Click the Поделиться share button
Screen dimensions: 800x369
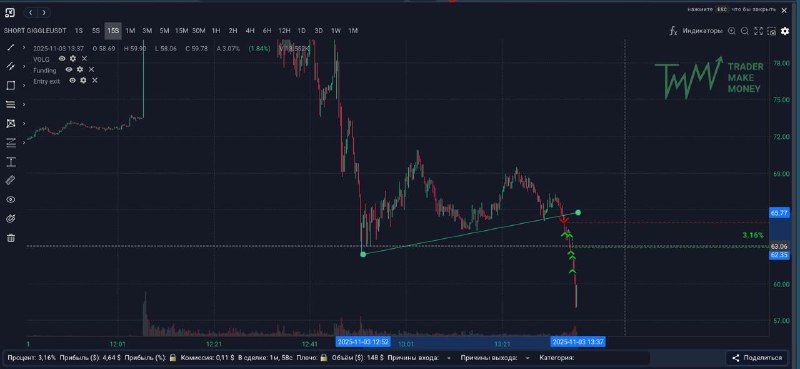point(757,358)
